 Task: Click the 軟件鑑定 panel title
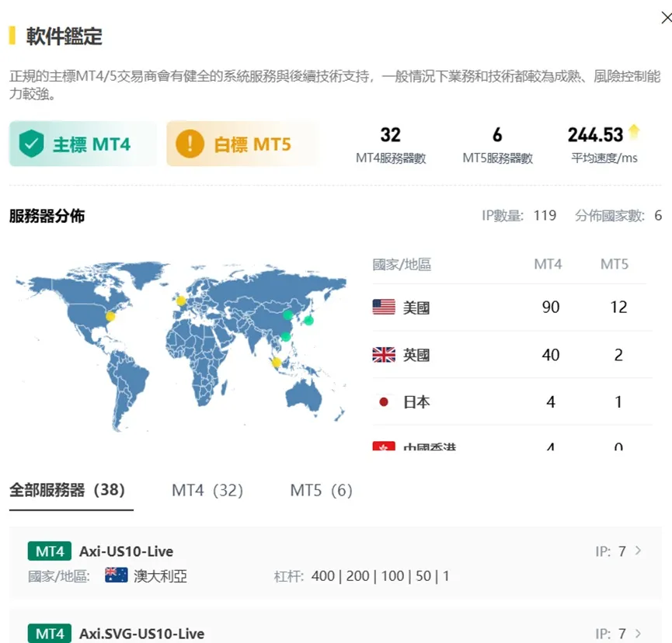pos(64,36)
